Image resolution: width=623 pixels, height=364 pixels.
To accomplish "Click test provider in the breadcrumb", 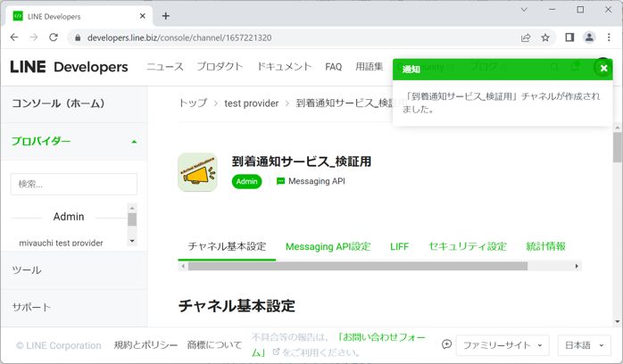I will [x=251, y=103].
